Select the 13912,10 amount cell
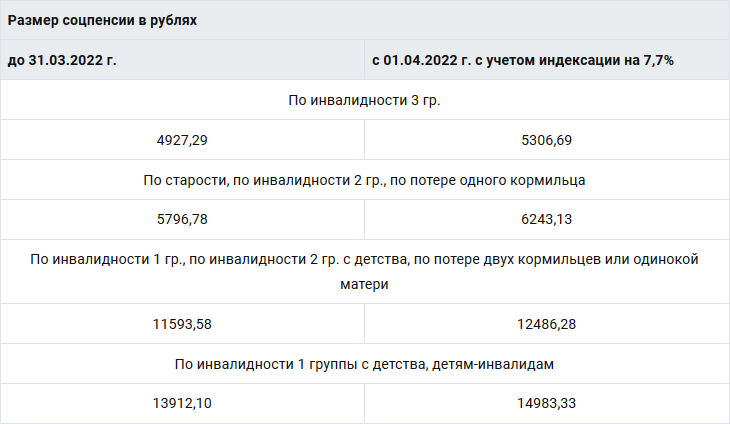The height and width of the screenshot is (424, 730). tap(182, 403)
